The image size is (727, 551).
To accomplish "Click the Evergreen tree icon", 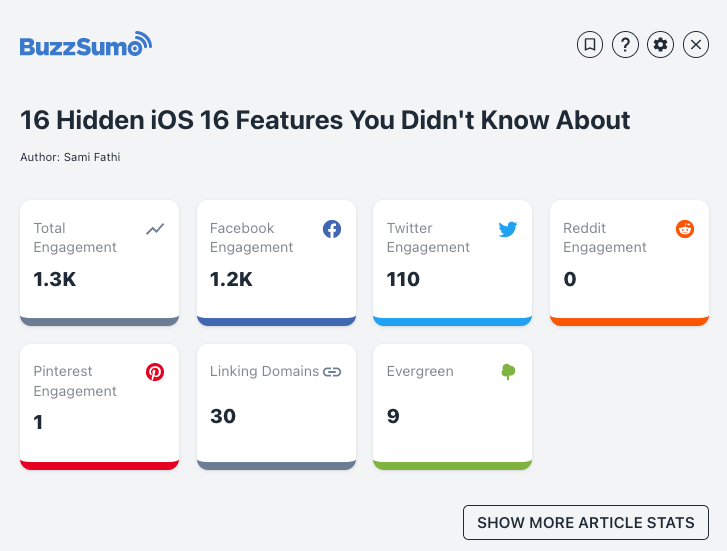I will [508, 372].
